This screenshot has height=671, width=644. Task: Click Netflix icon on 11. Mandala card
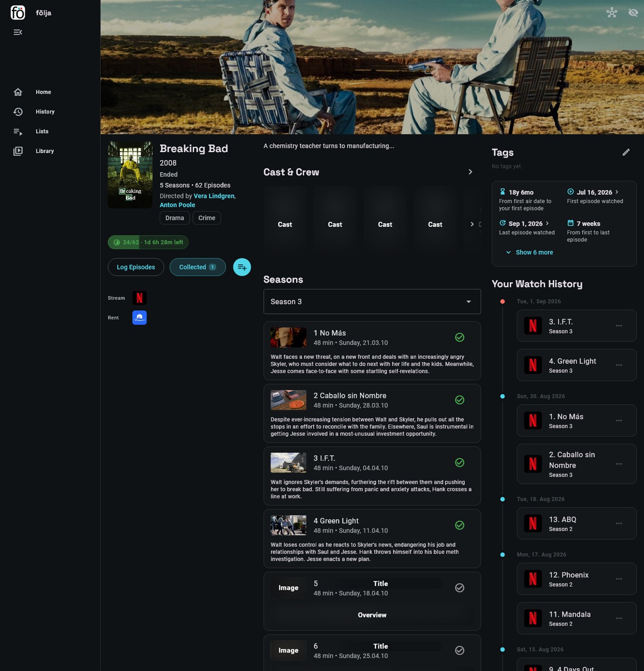[533, 619]
